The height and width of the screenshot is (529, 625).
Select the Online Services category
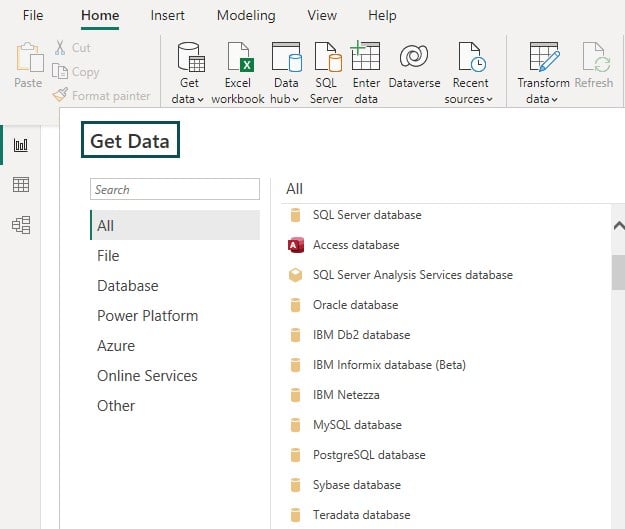[147, 376]
